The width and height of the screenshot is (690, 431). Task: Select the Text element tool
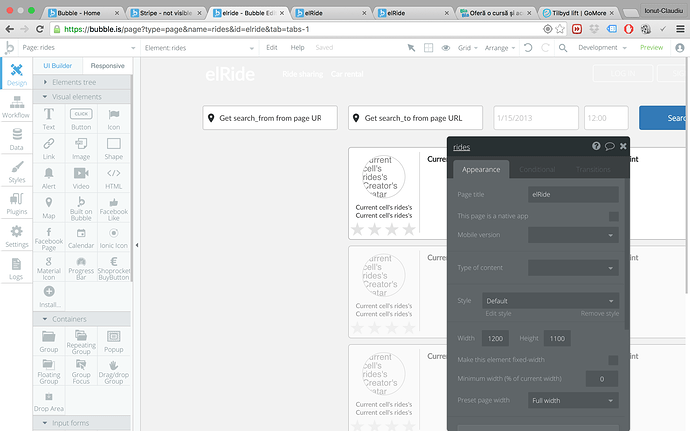point(49,119)
